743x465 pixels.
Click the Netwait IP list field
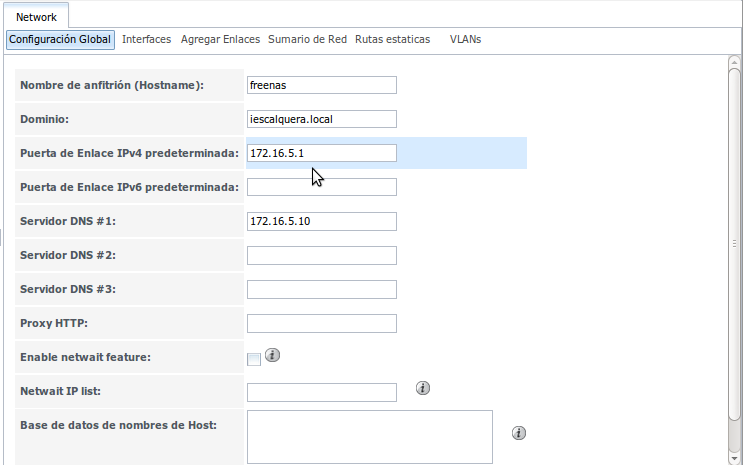pos(322,392)
